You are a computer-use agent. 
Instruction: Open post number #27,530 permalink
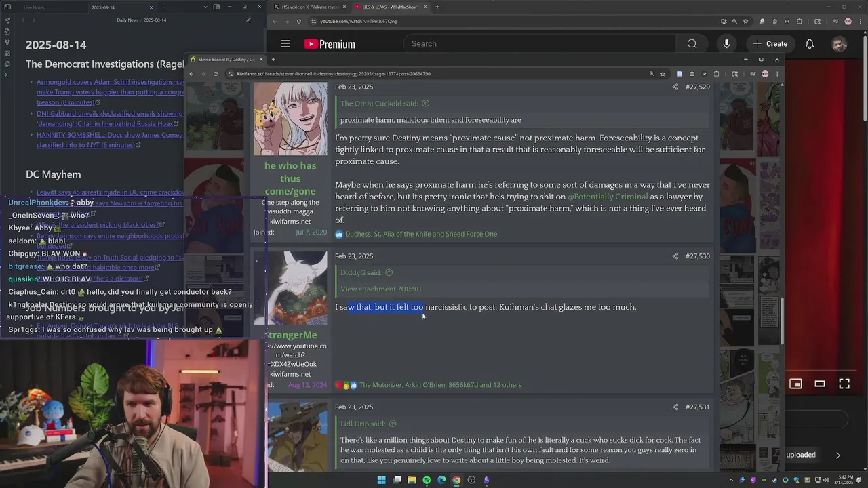tap(697, 256)
